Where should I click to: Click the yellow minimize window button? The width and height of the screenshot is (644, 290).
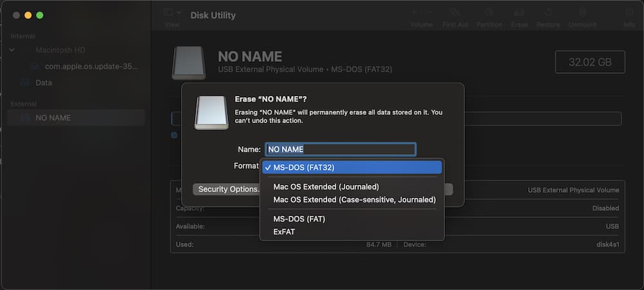28,15
